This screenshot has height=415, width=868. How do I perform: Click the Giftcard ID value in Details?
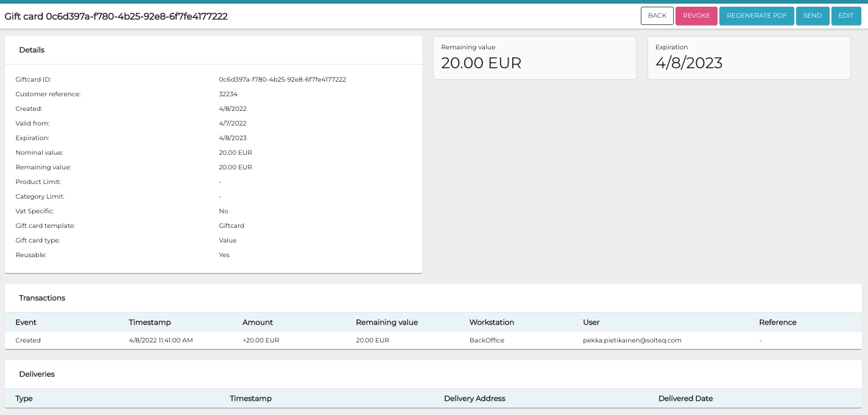click(282, 80)
